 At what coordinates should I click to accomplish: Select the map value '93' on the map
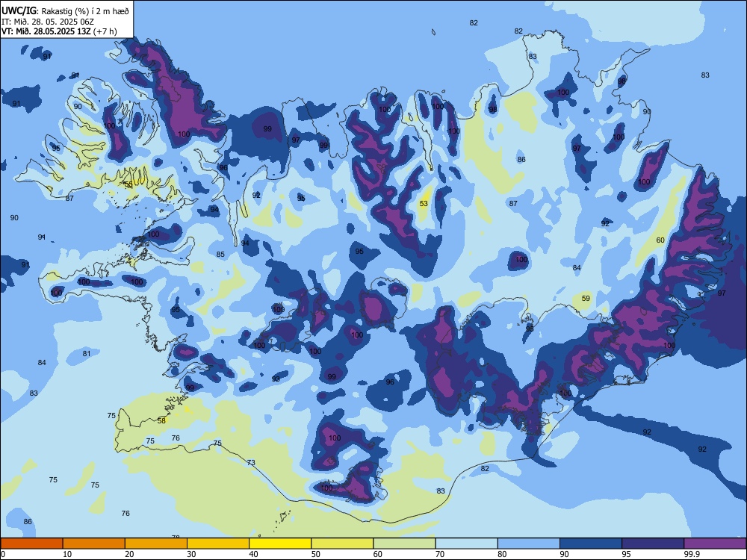tap(276, 379)
